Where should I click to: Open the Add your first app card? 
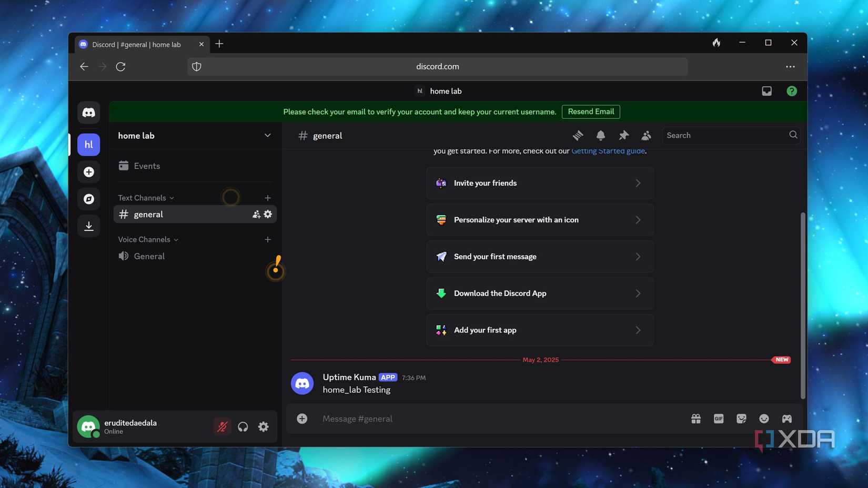point(540,330)
